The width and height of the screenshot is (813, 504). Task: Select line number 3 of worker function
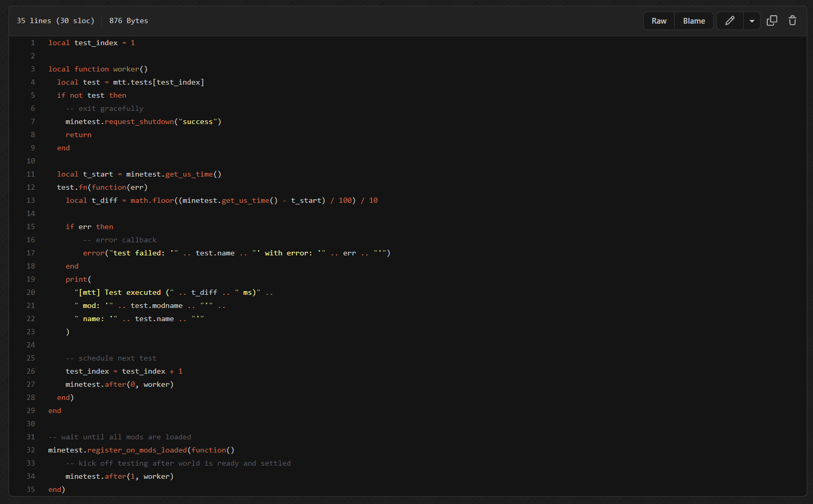[33, 69]
